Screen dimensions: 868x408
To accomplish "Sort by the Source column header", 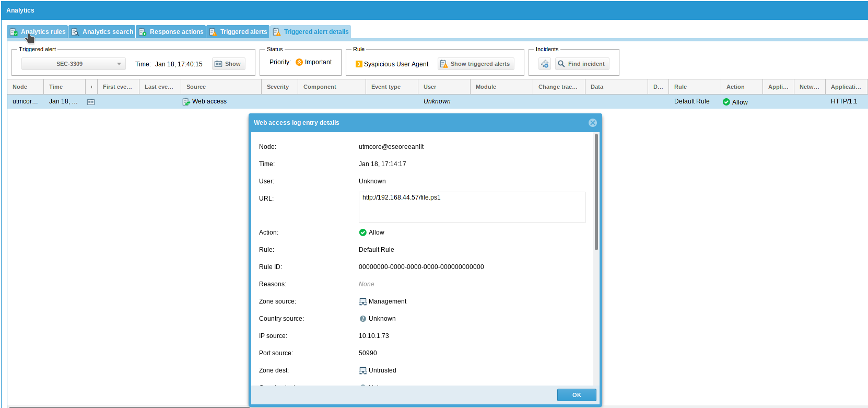I will coord(221,87).
